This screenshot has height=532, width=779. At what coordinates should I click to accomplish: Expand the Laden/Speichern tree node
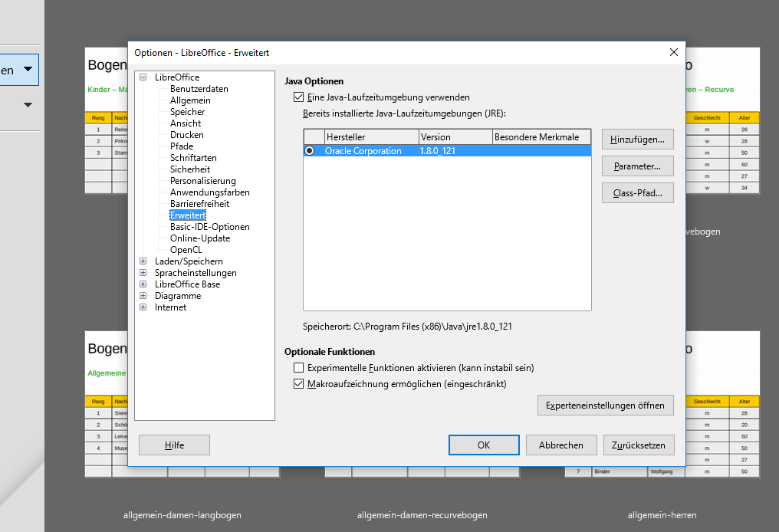click(143, 261)
